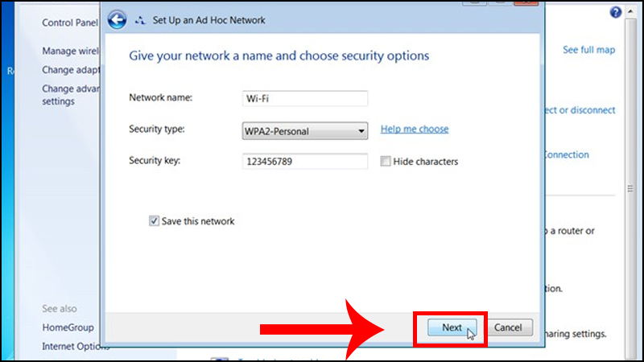Select Manage wireless networks in the sidebar
Screen dimensions: 644x362
(71, 51)
